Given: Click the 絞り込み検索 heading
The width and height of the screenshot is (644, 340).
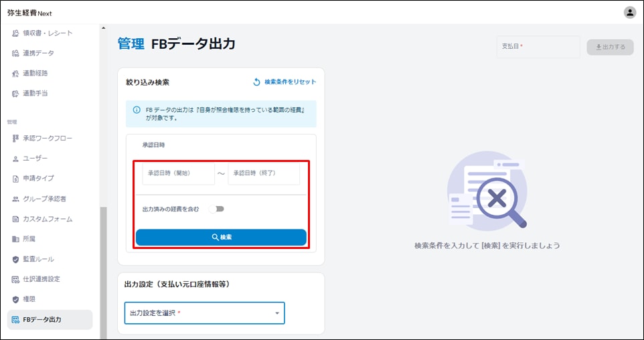Looking at the screenshot, I should [x=147, y=82].
